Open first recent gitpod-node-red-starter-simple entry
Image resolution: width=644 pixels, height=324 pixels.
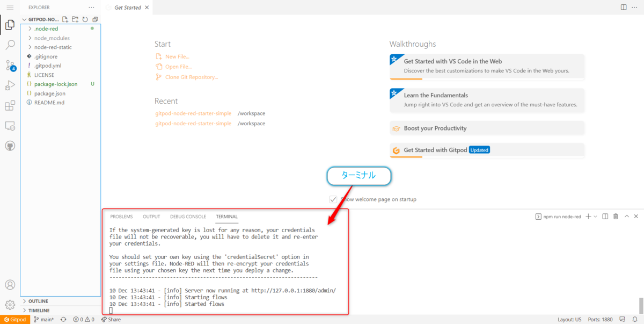193,113
